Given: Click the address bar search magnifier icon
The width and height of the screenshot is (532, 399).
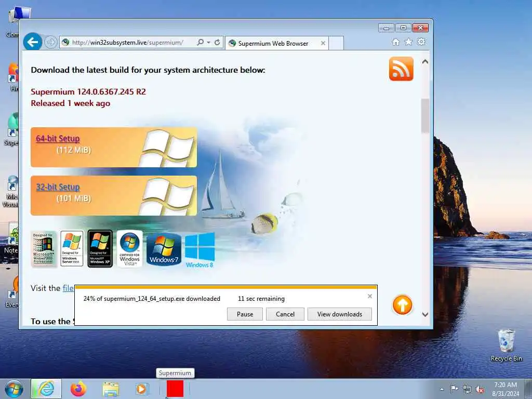Looking at the screenshot, I should click(x=200, y=43).
